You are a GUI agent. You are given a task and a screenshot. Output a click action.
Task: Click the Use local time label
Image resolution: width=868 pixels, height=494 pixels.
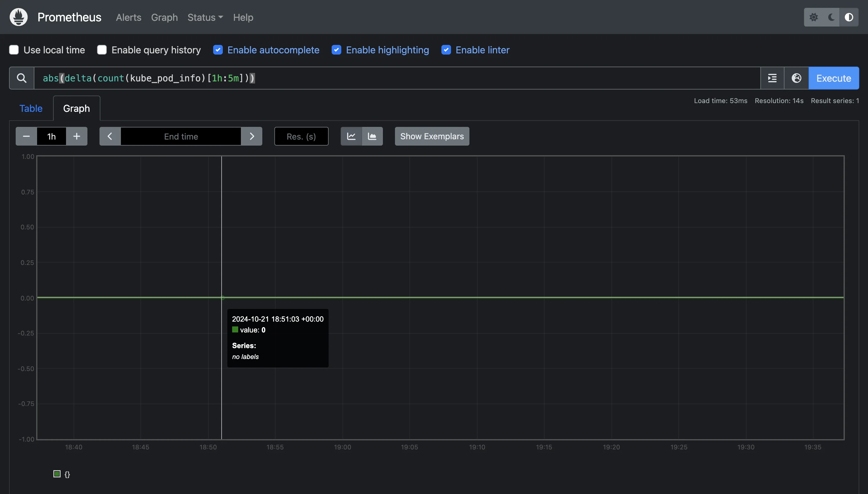point(54,50)
